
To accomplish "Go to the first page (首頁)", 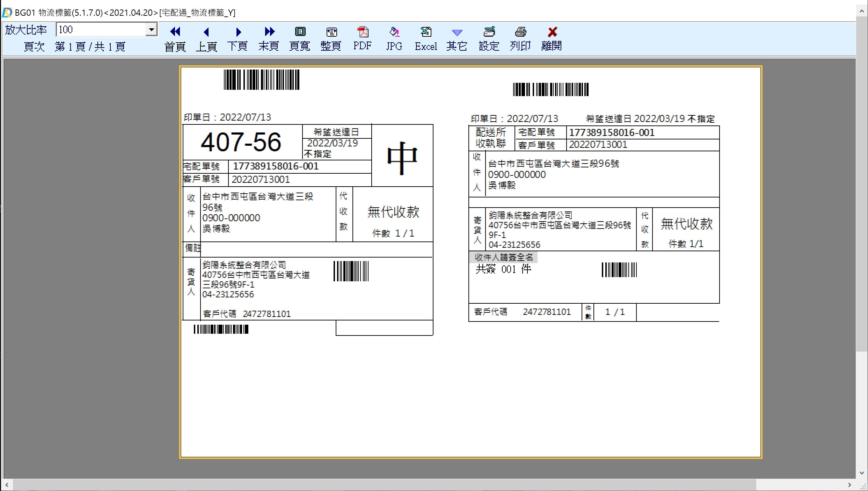I will (175, 39).
